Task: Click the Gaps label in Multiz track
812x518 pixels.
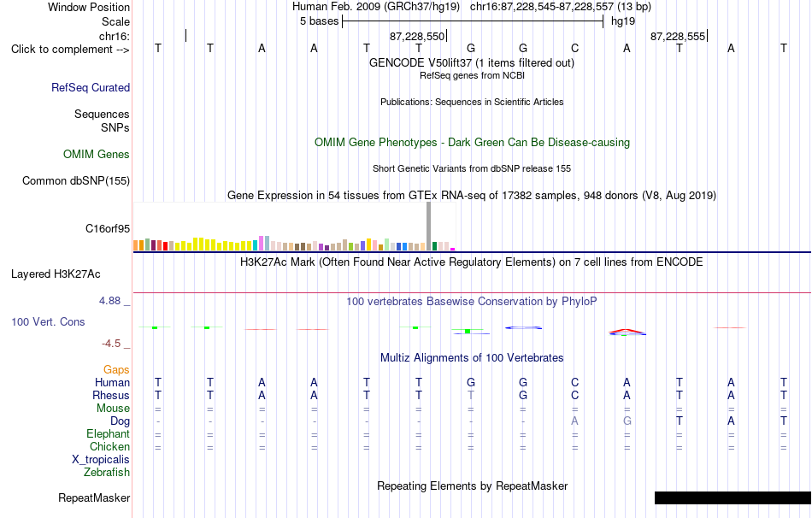Action: click(x=116, y=369)
